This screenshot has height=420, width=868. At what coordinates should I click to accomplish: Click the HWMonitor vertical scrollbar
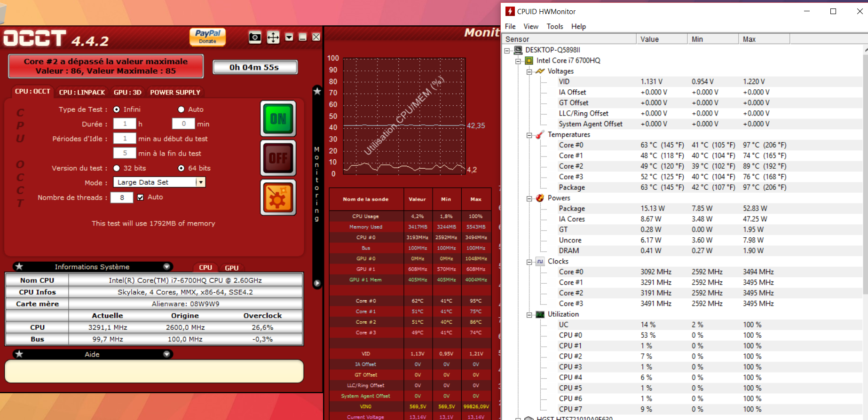click(x=865, y=175)
